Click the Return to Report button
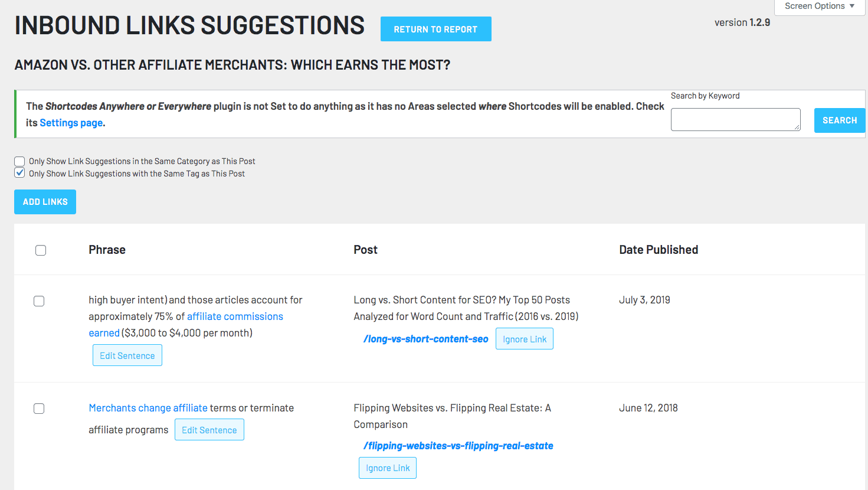 (435, 29)
